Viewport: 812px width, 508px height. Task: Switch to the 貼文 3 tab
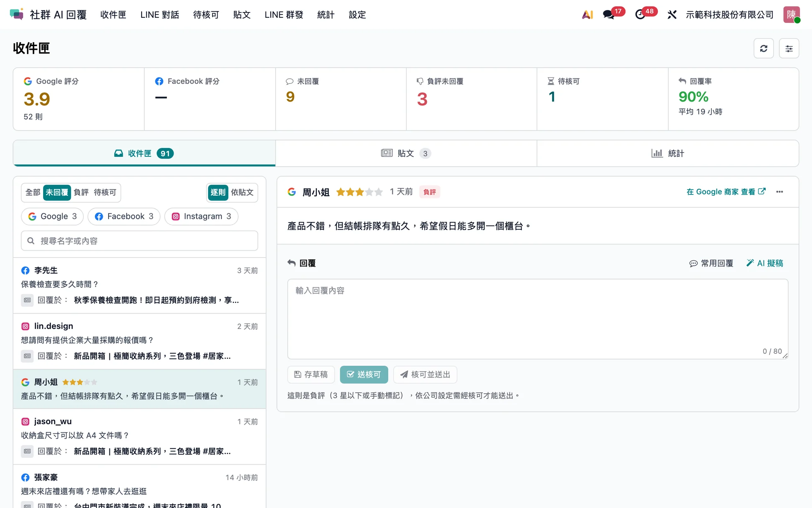pyautogui.click(x=406, y=153)
